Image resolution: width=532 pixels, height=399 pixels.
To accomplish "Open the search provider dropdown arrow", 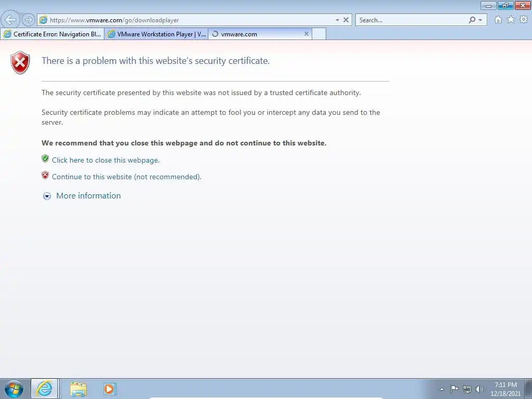I will (x=480, y=20).
